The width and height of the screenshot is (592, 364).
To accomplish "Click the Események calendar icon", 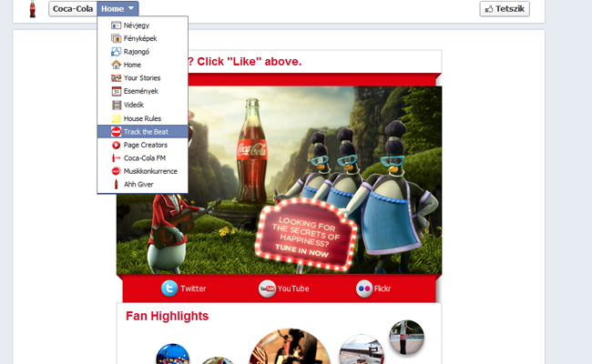I will 116,91.
